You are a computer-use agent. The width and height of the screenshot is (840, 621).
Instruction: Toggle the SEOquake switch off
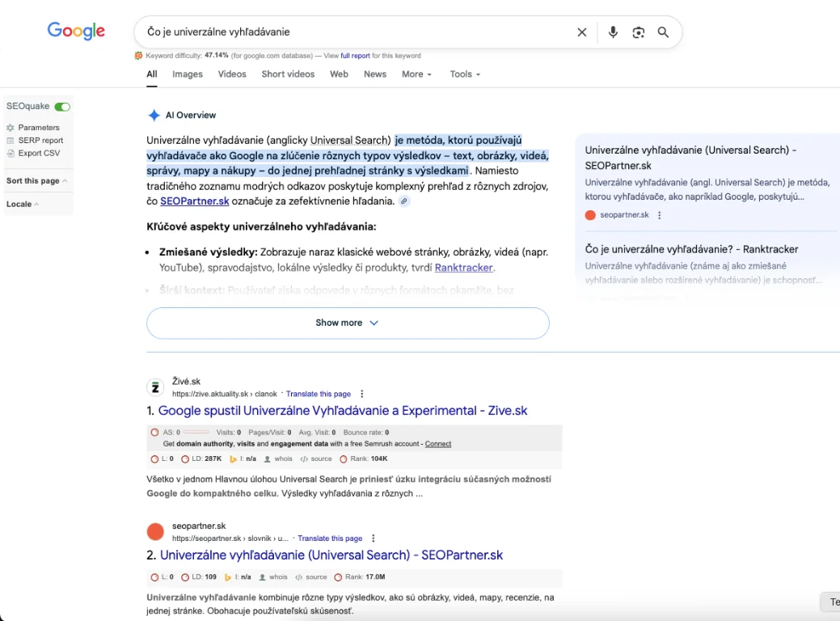point(62,107)
